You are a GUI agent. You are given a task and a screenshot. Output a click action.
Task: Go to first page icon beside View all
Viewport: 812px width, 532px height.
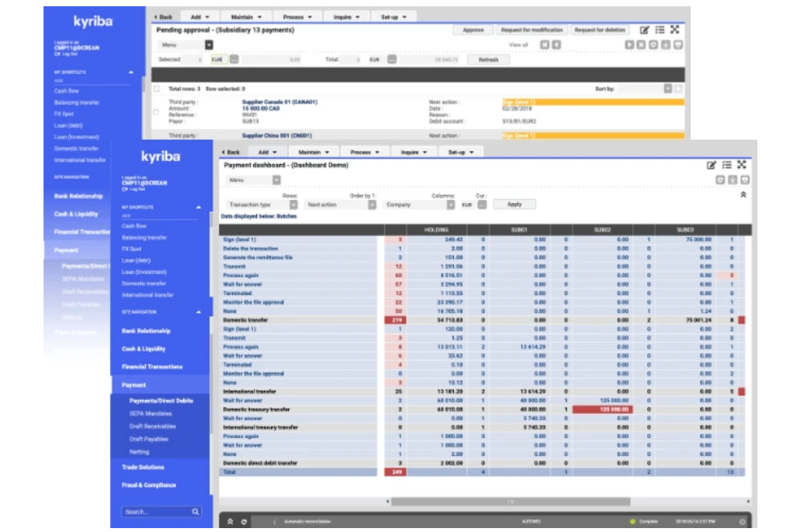click(x=544, y=45)
